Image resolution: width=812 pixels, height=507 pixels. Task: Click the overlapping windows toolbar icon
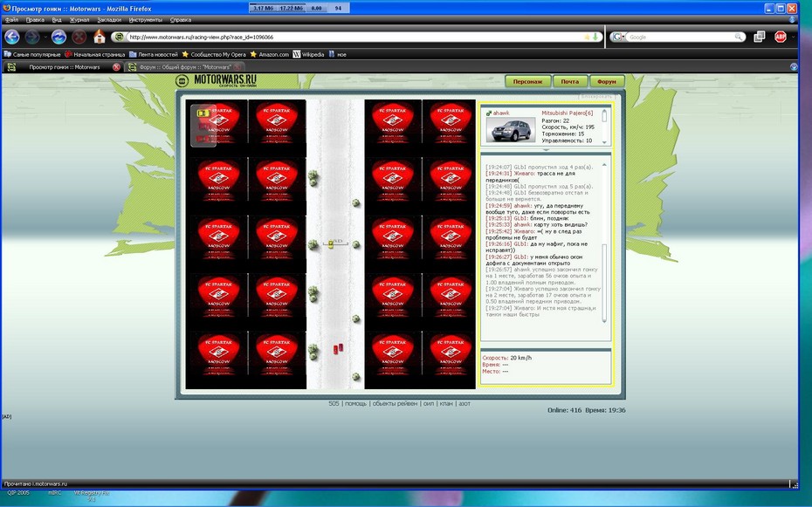point(760,37)
